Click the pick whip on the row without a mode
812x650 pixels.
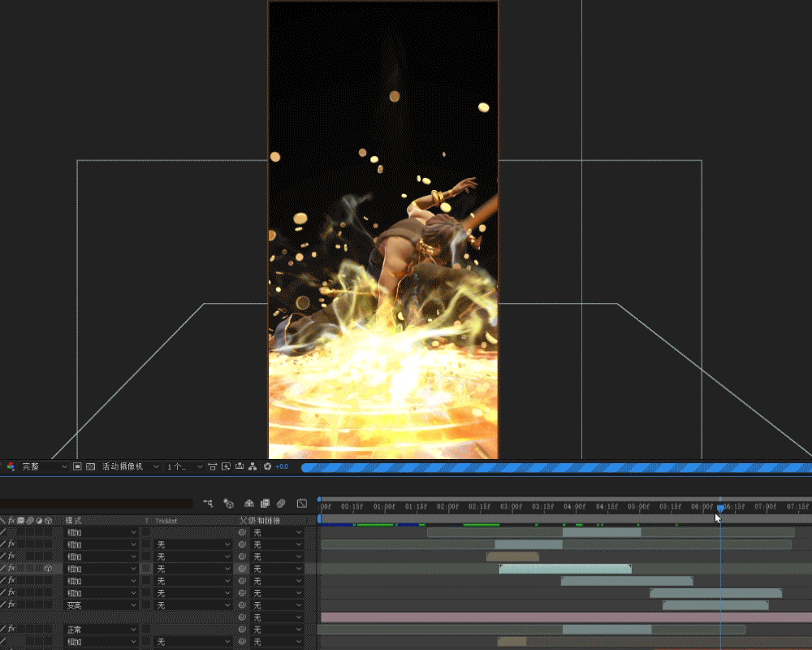click(x=242, y=617)
